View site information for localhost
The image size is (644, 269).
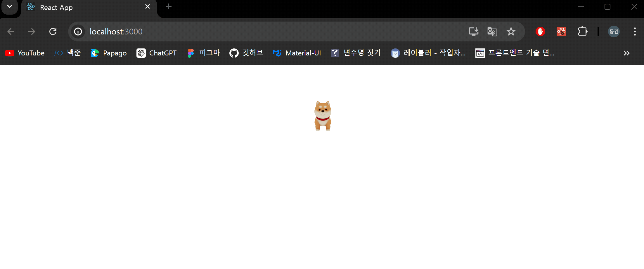[78, 32]
